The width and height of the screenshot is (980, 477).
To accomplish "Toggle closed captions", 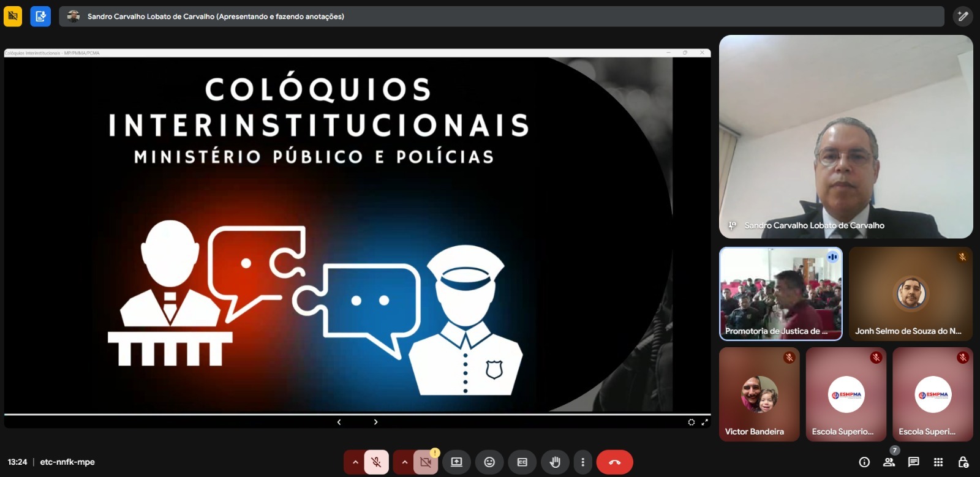I will point(522,462).
